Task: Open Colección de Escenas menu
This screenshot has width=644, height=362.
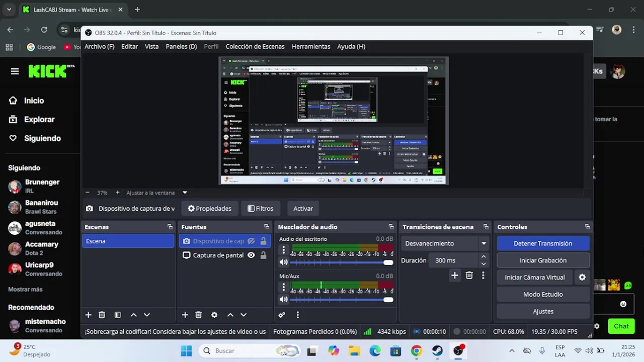Action: coord(255,46)
